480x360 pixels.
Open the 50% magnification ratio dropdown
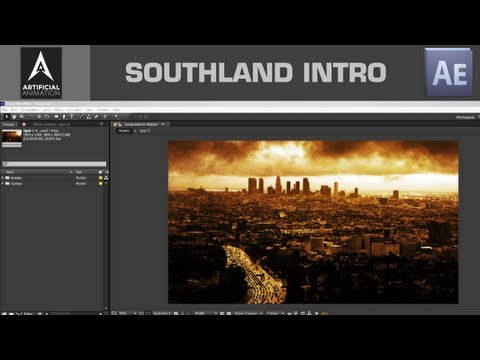click(128, 313)
